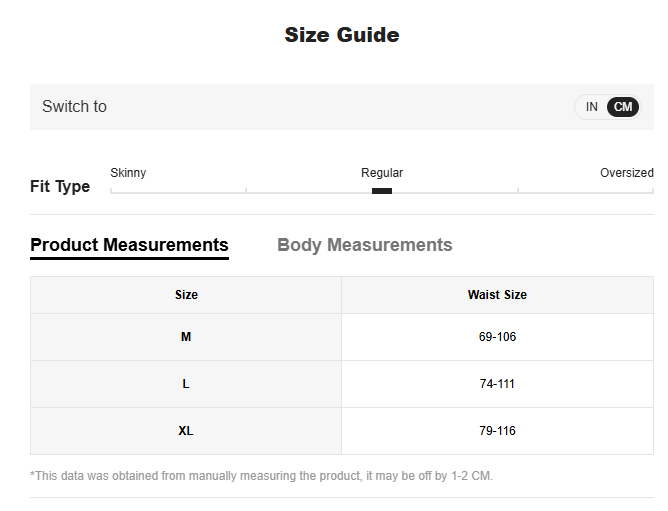Click the manual measurement disclaimer text
This screenshot has width=668, height=511.
coord(261,476)
